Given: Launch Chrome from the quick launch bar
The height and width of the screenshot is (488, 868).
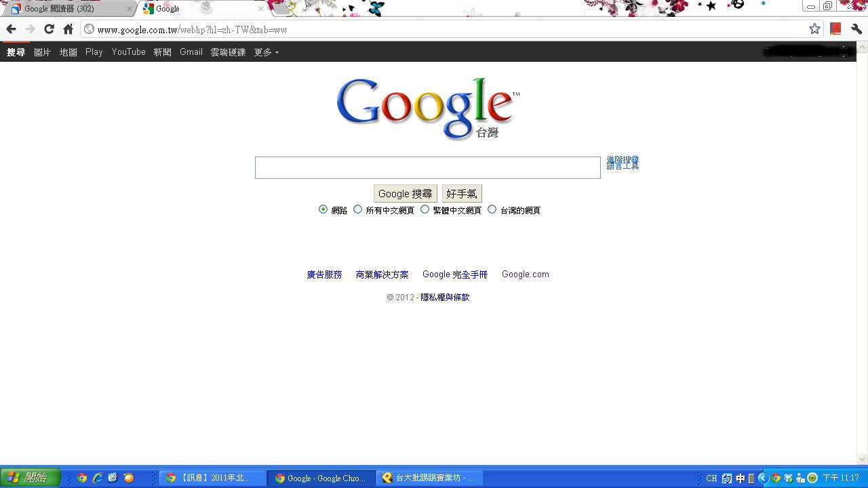Looking at the screenshot, I should pos(82,478).
